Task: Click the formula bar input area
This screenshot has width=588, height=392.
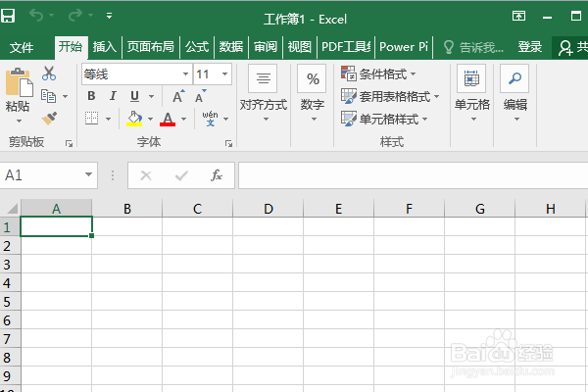Action: point(414,175)
